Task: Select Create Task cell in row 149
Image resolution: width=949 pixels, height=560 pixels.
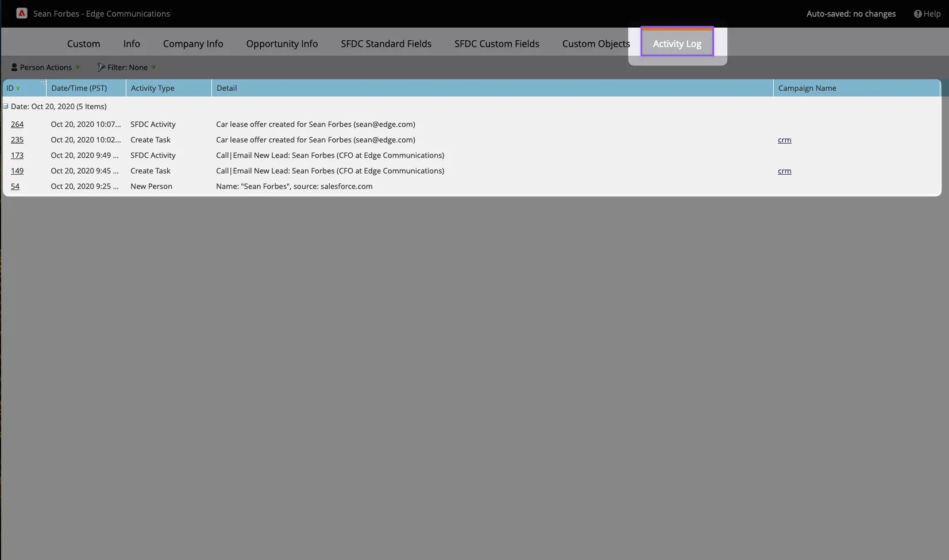Action: [x=151, y=171]
